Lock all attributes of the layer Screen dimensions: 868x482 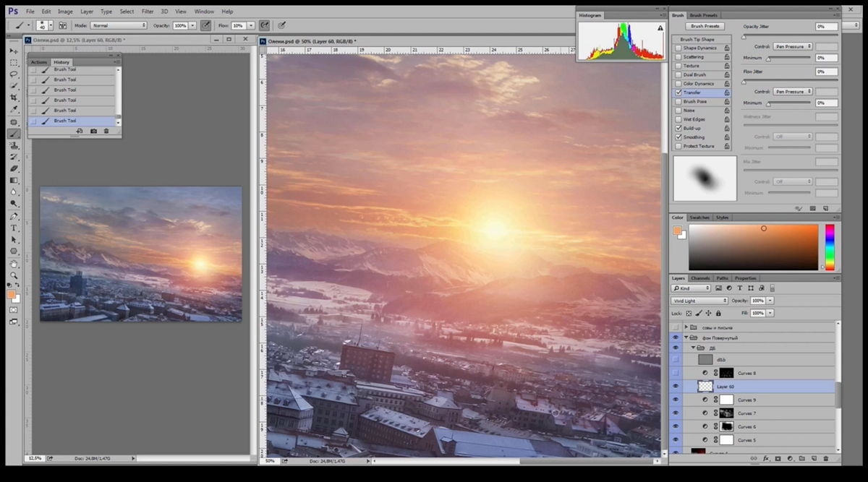pos(717,313)
